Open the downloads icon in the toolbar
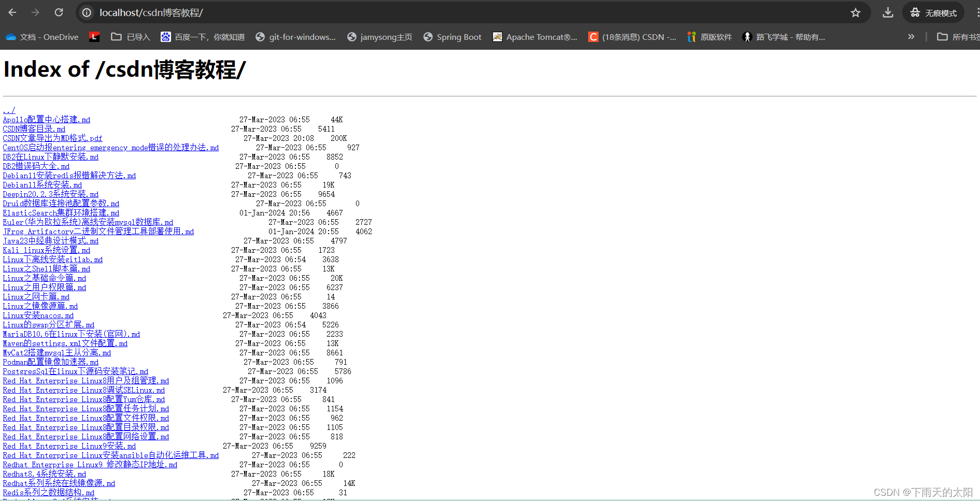The width and height of the screenshot is (980, 502). tap(888, 12)
